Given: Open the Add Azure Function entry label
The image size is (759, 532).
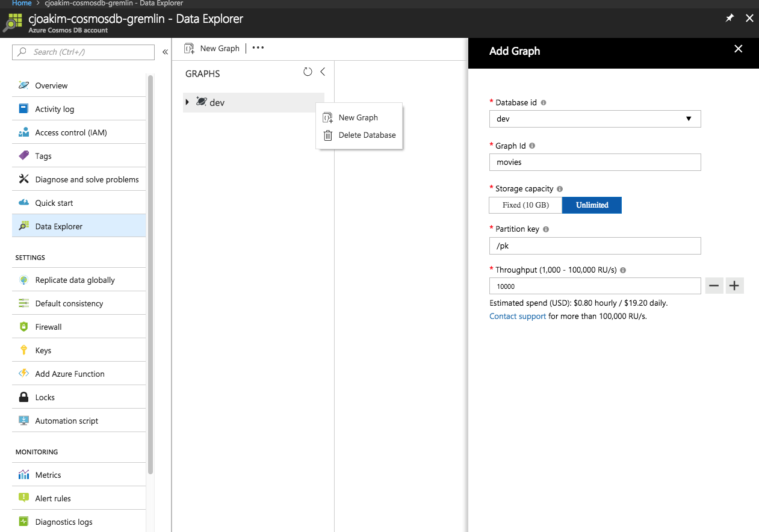Looking at the screenshot, I should coord(70,374).
